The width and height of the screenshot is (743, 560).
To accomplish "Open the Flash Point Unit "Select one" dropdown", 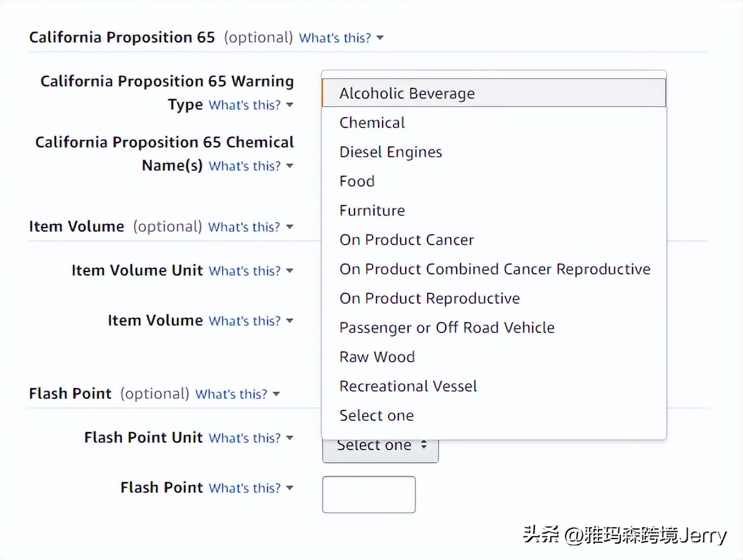I will [380, 445].
